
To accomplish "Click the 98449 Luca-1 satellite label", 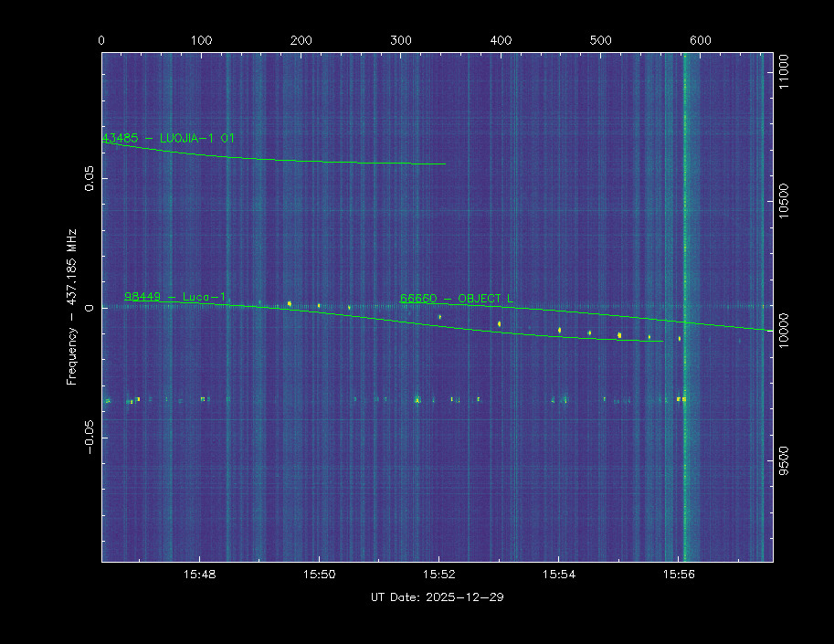I will tap(175, 297).
